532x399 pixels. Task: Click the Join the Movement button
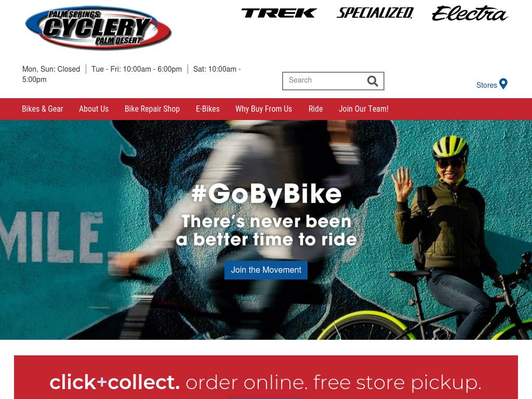click(x=266, y=270)
